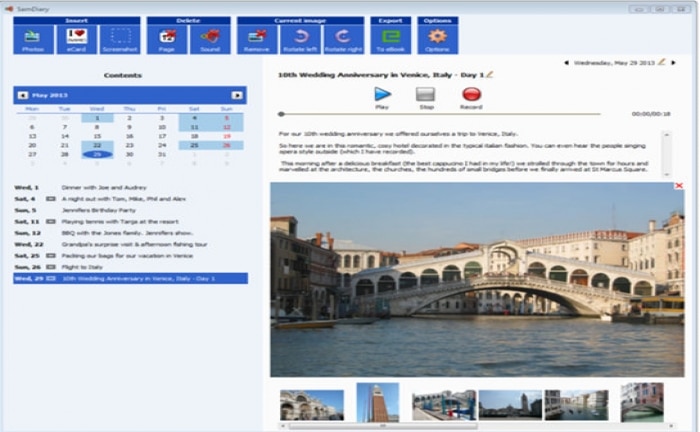Click the Screenshot insert tool

click(120, 38)
